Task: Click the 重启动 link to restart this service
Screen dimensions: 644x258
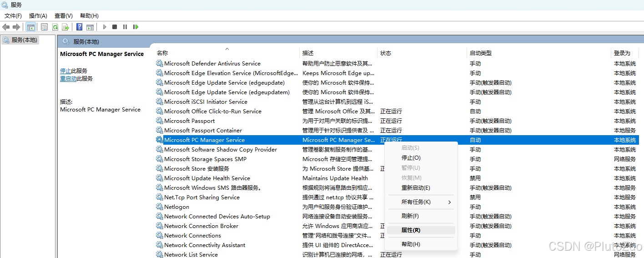Action: pyautogui.click(x=68, y=78)
